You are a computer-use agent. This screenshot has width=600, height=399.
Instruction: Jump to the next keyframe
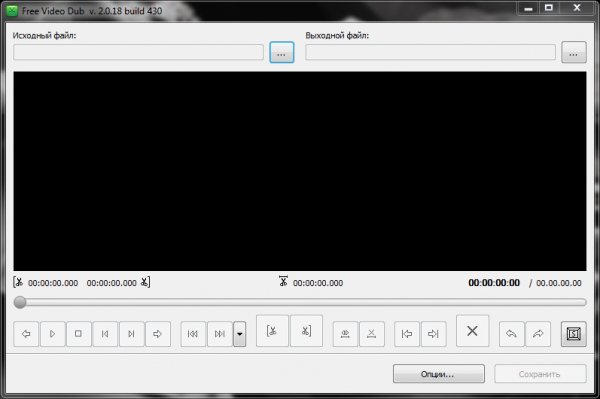pyautogui.click(x=220, y=334)
